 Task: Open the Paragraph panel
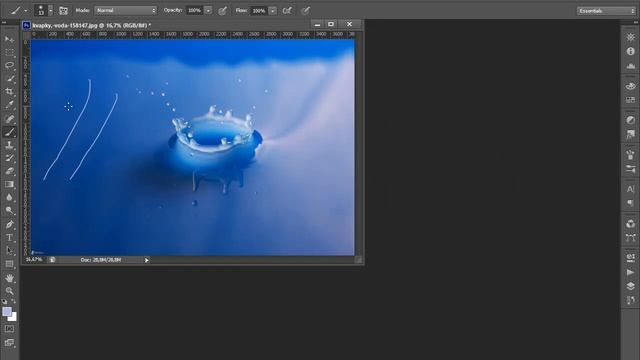(631, 203)
